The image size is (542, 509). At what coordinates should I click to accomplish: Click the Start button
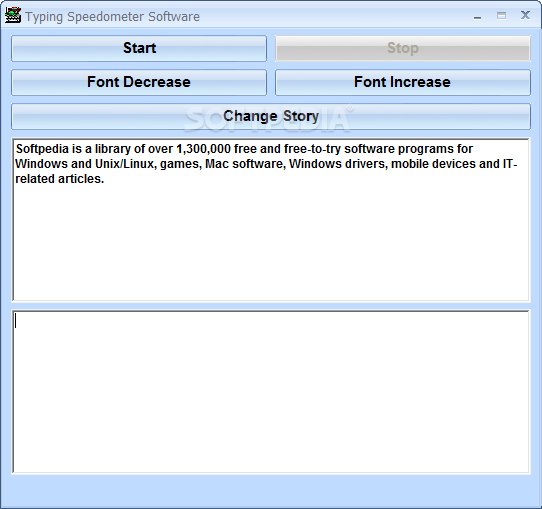pyautogui.click(x=139, y=48)
